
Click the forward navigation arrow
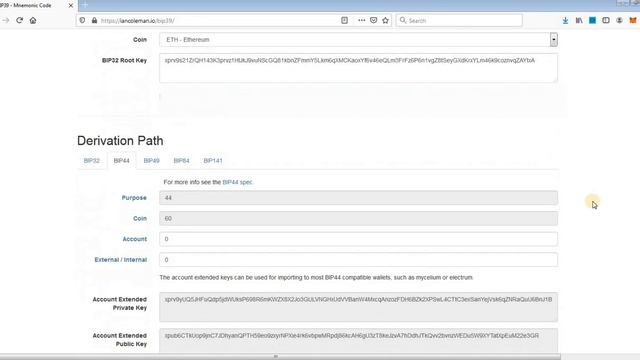pos(6,20)
